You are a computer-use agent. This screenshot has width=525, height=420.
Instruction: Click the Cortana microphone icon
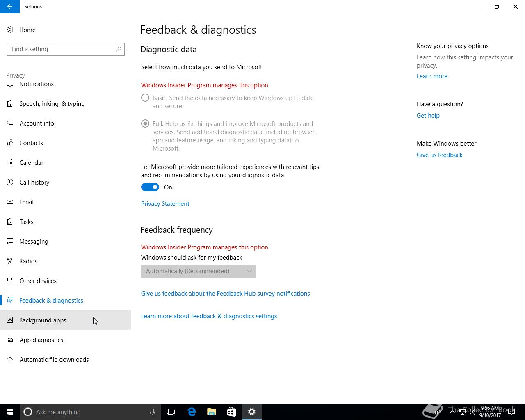click(152, 412)
